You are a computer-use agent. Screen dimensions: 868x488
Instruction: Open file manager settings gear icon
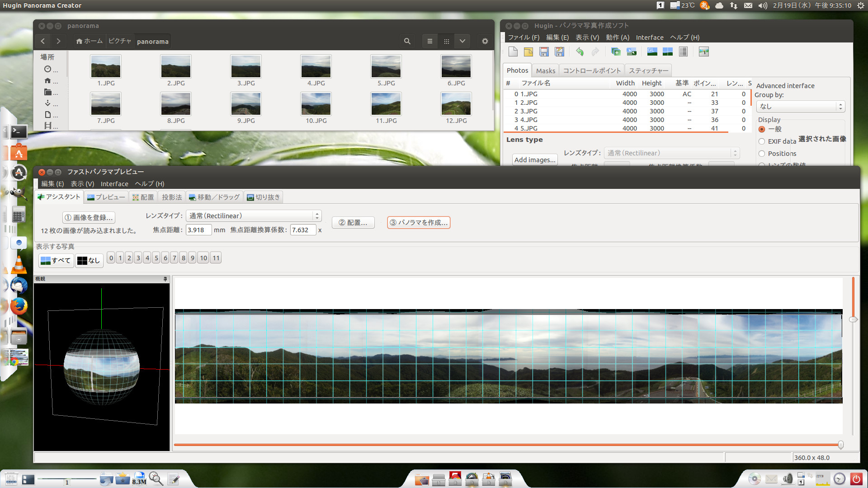[x=485, y=41]
